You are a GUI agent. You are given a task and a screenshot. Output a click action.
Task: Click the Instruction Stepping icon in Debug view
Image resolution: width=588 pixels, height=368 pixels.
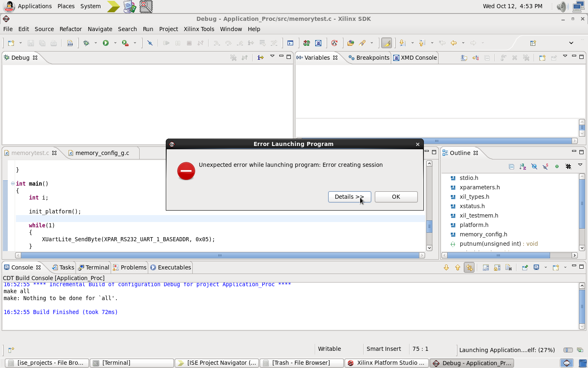pyautogui.click(x=261, y=58)
